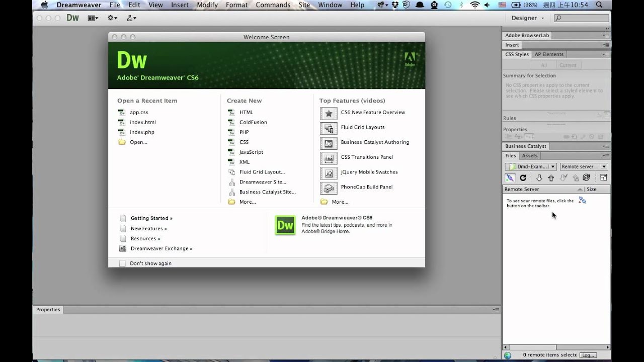Image resolution: width=644 pixels, height=362 pixels.
Task: Open recent file app.css
Action: pos(139,113)
